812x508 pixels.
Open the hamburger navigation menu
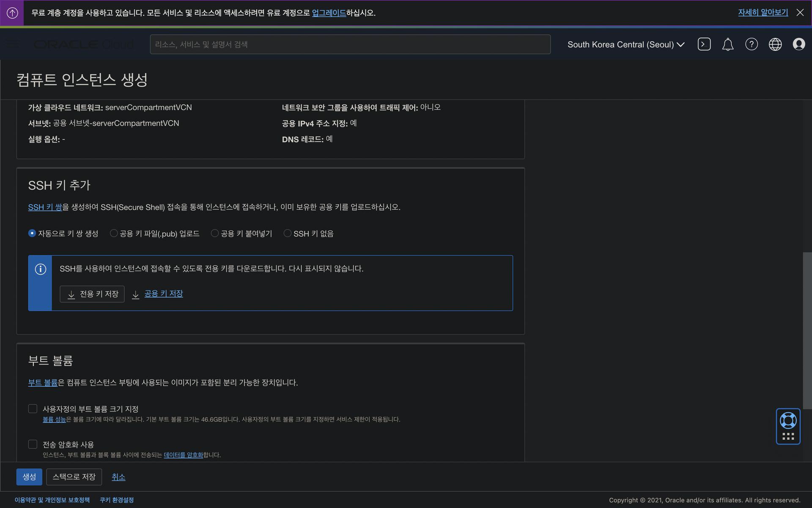13,44
